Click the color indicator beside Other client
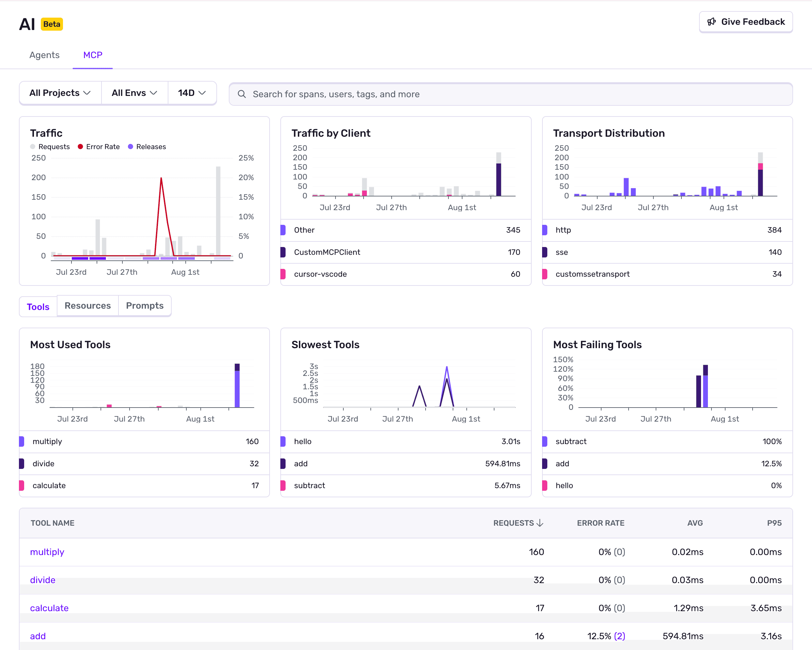 [283, 230]
